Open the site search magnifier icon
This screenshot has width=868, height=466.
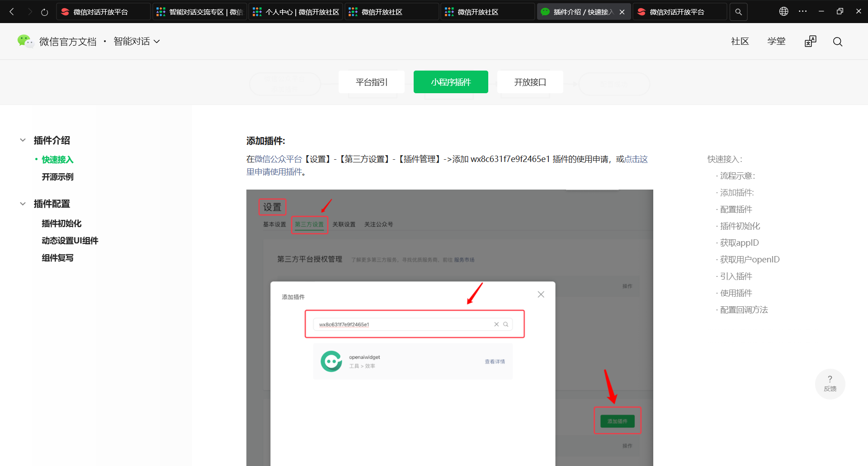coord(838,42)
